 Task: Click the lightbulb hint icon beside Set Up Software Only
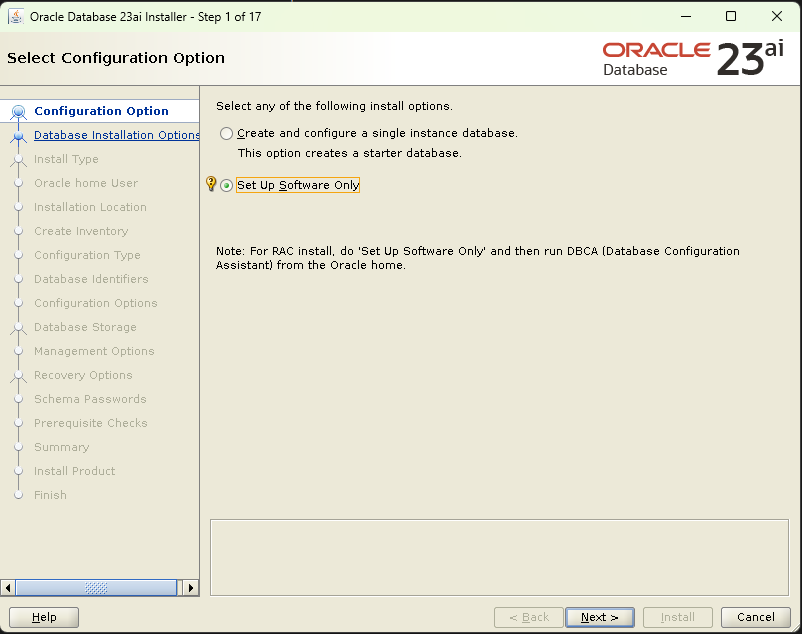[x=210, y=183]
